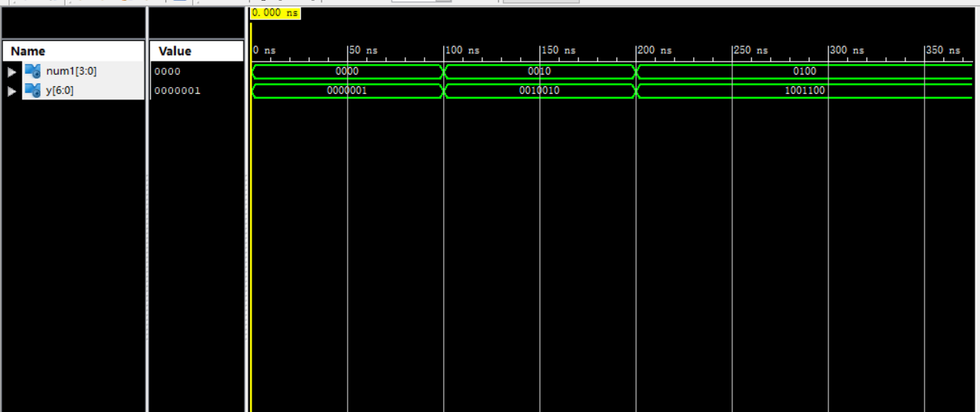Click the 50 ns ruler tick
The height and width of the screenshot is (412, 980).
coord(363,51)
